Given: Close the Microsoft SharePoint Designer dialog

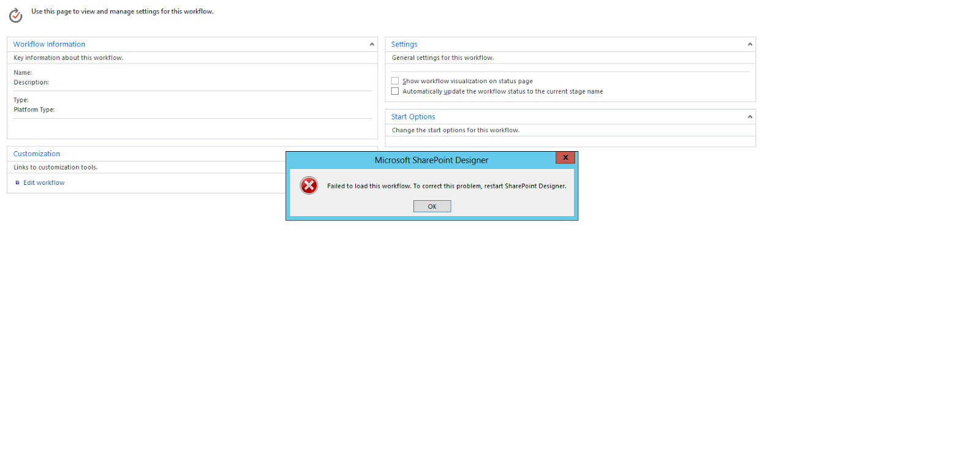Looking at the screenshot, I should tap(565, 158).
